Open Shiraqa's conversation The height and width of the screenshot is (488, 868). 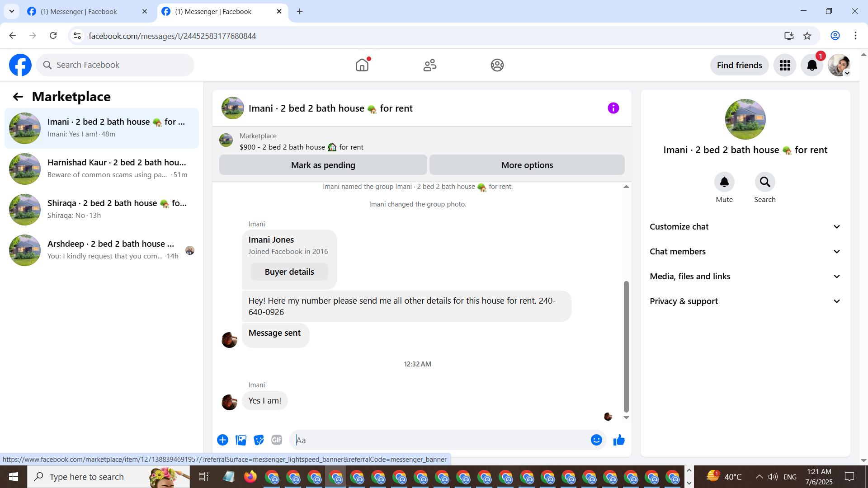102,210
